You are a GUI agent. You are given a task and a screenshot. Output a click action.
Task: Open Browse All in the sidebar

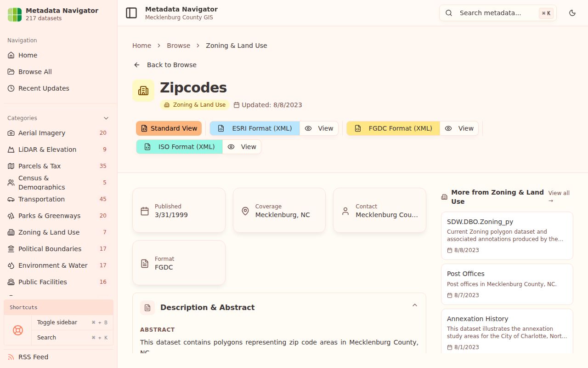pos(59,72)
